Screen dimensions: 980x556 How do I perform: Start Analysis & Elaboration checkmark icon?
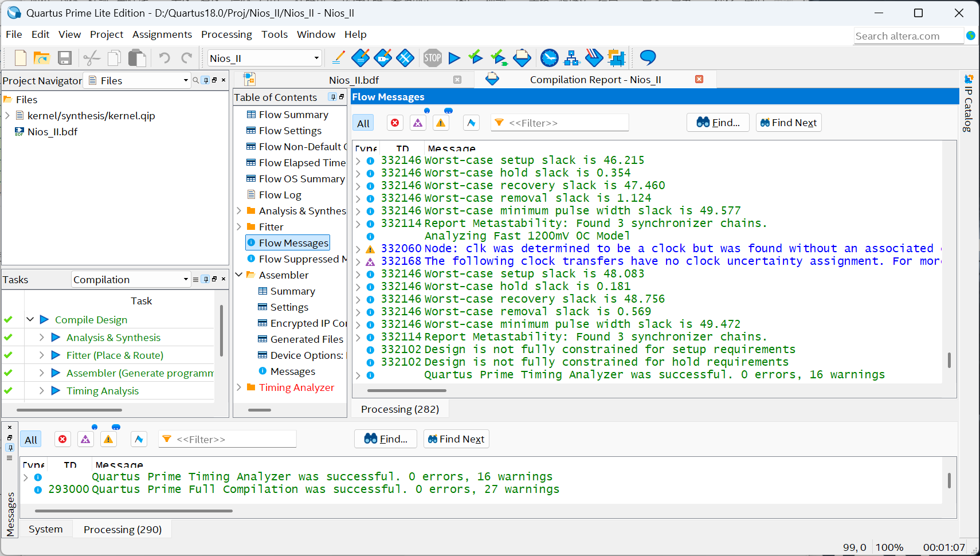pos(476,57)
